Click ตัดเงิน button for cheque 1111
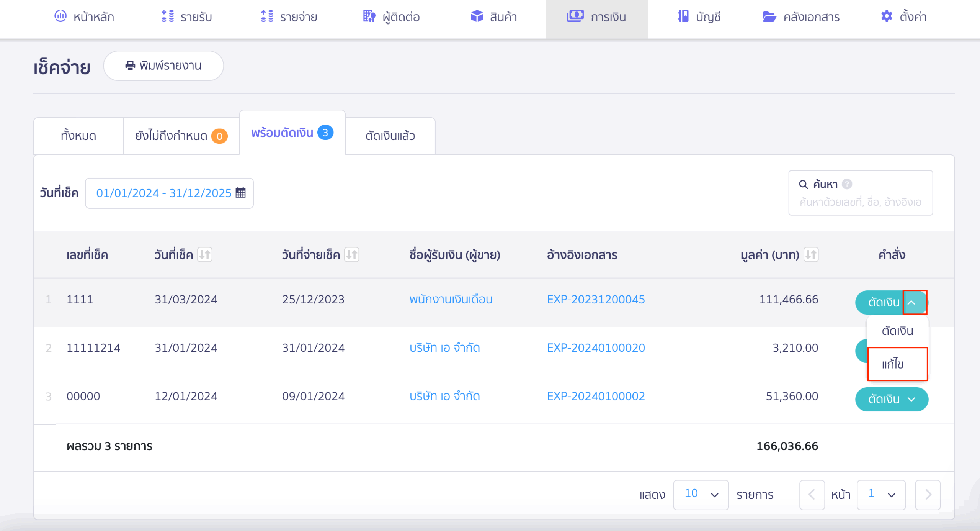 click(879, 303)
